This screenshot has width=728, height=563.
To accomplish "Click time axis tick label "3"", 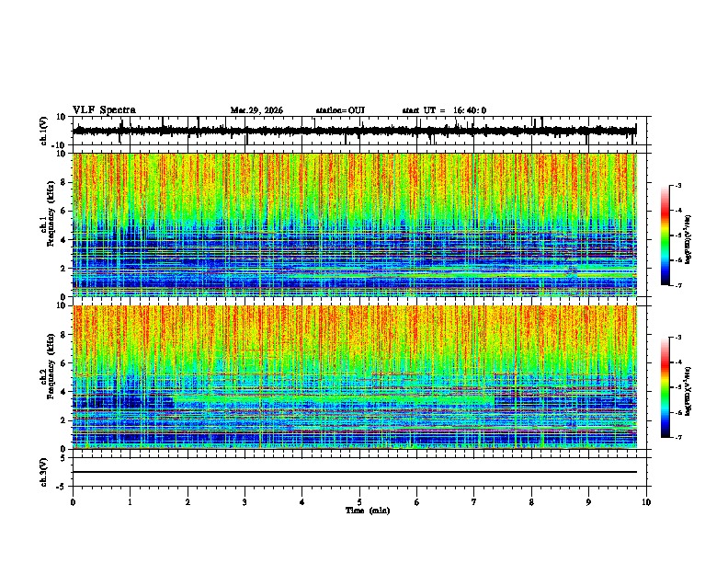I will click(245, 502).
